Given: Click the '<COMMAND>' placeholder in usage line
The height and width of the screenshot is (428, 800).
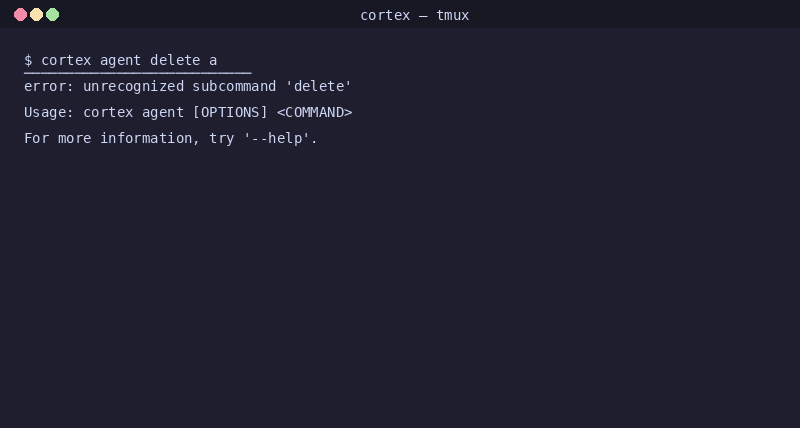Looking at the screenshot, I should (x=314, y=112).
